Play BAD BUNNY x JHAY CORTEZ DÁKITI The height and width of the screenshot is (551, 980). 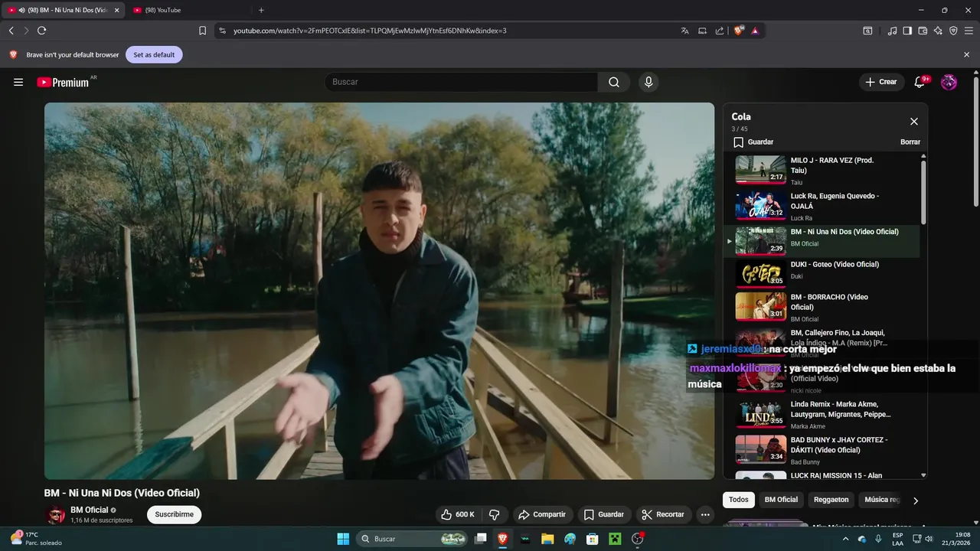click(822, 451)
